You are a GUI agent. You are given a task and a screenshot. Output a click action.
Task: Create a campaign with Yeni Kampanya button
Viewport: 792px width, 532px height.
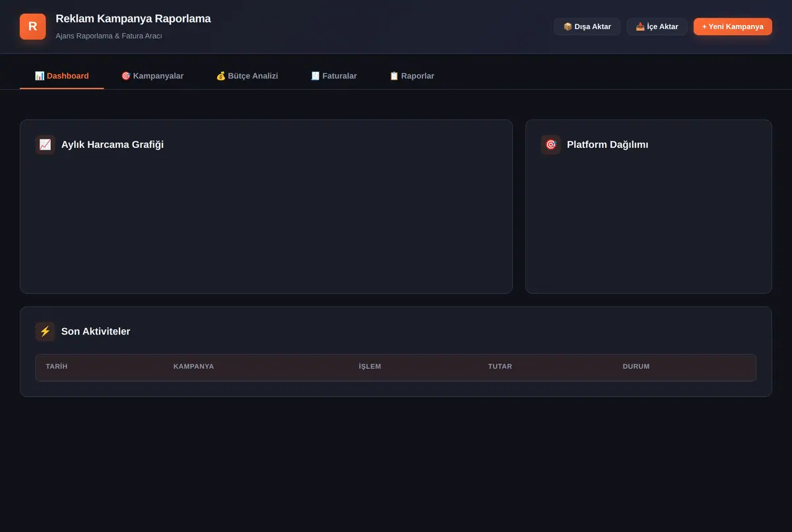733,26
